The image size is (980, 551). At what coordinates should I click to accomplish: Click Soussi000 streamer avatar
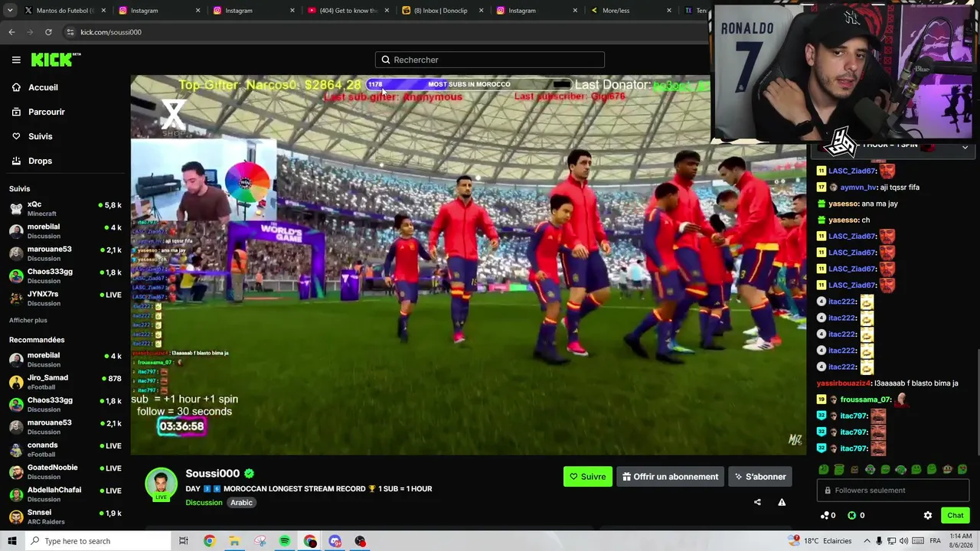[x=161, y=484]
